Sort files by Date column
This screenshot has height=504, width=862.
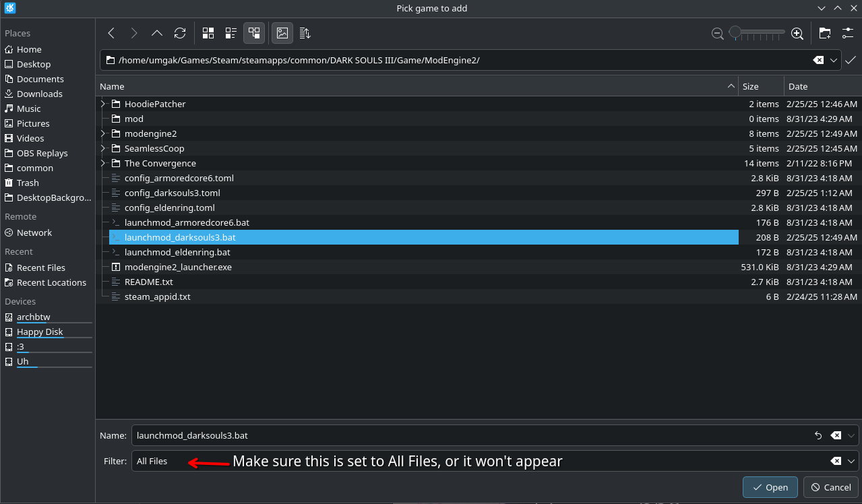823,86
